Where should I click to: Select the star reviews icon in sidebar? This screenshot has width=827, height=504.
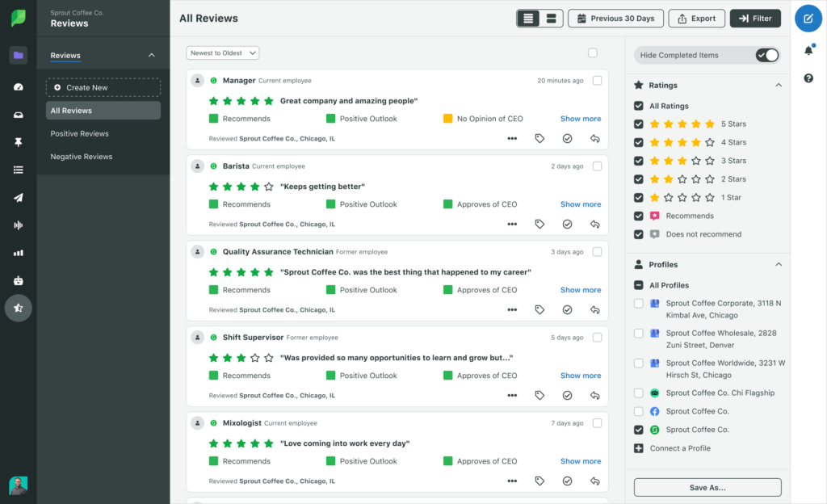coord(19,308)
